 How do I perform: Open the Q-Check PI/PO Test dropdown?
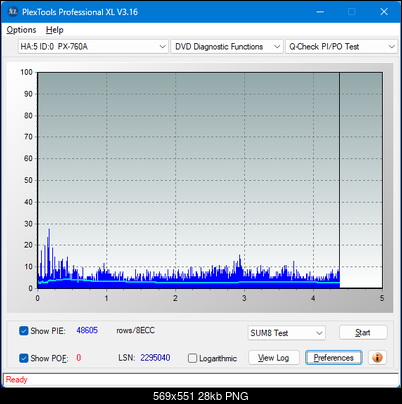[x=341, y=47]
